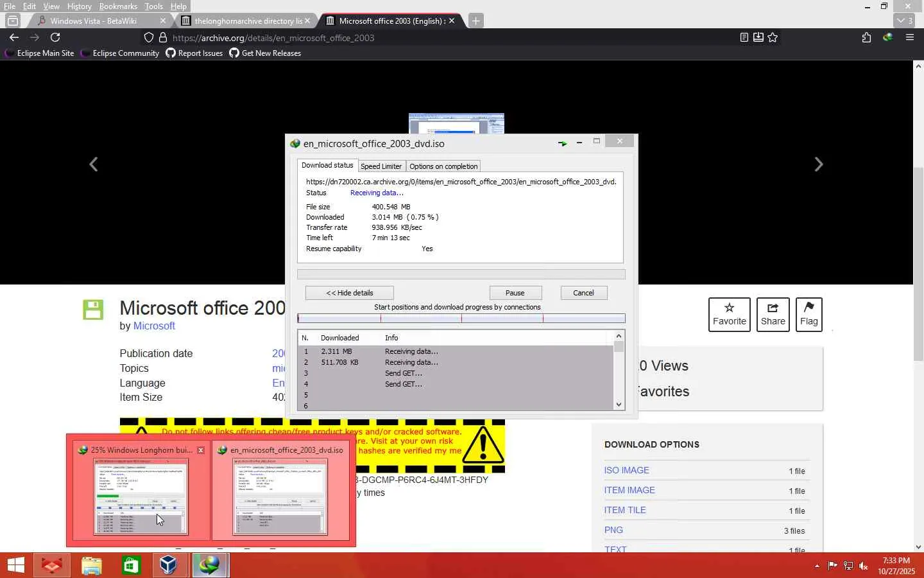Viewport: 924px width, 578px height.
Task: Click the box icon left of the browser tabs
Action: click(13, 21)
